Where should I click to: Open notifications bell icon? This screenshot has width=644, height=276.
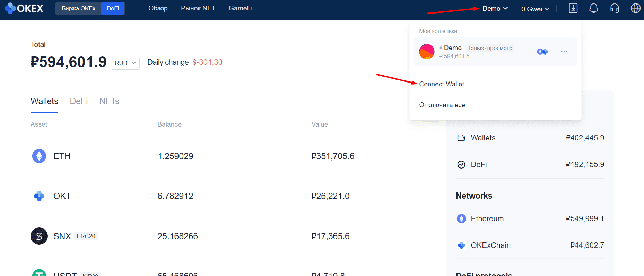click(x=594, y=8)
